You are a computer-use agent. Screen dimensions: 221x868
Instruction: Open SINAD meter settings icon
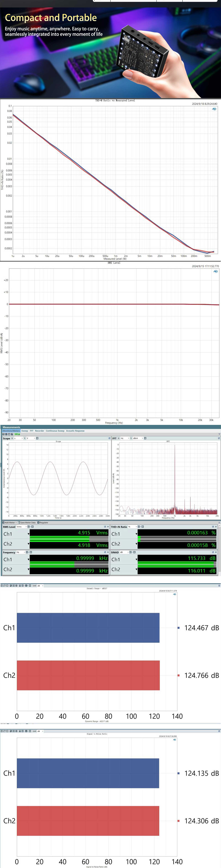134,552
